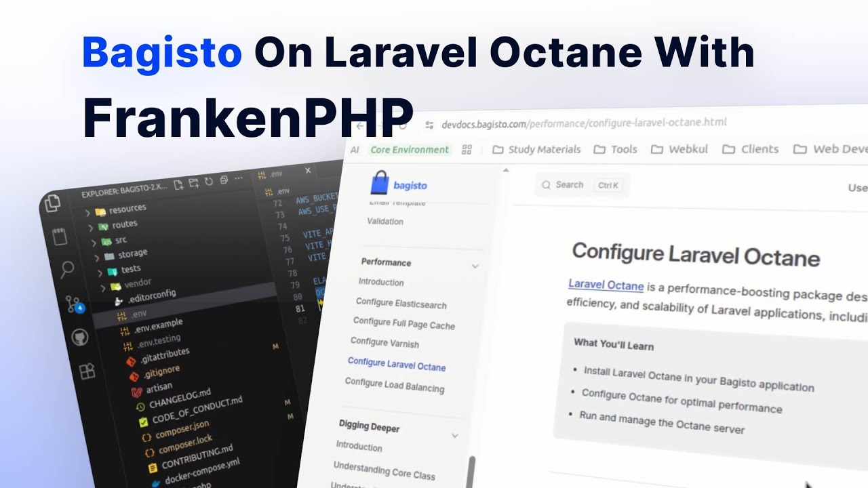Click the New Folder icon in Explorer header

tap(194, 183)
